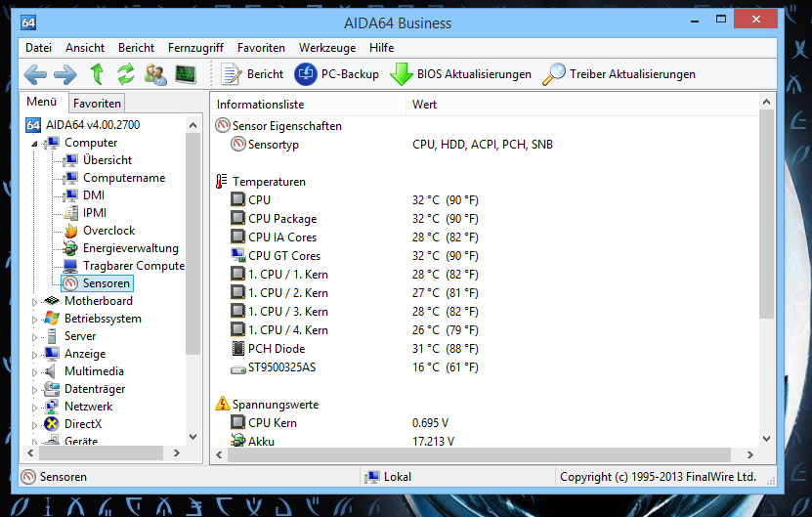Open BIOS Aktualisierungen download button
This screenshot has width=812, height=517.
[460, 74]
